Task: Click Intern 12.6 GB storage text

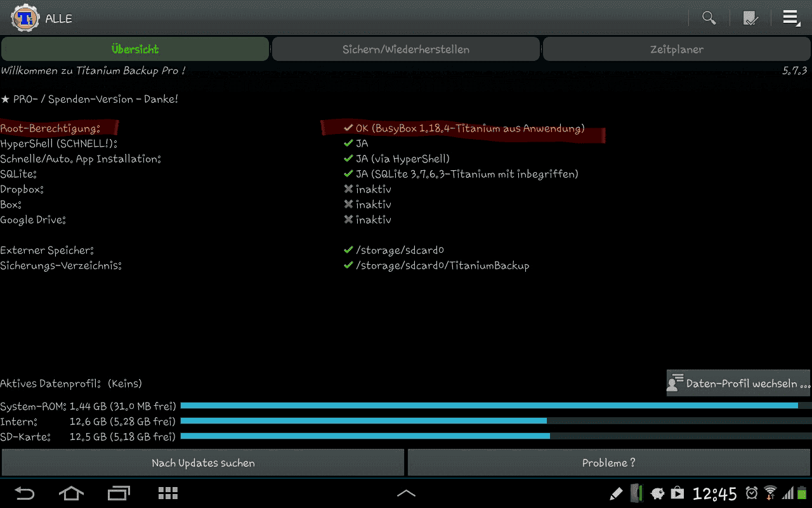Action: (x=88, y=421)
